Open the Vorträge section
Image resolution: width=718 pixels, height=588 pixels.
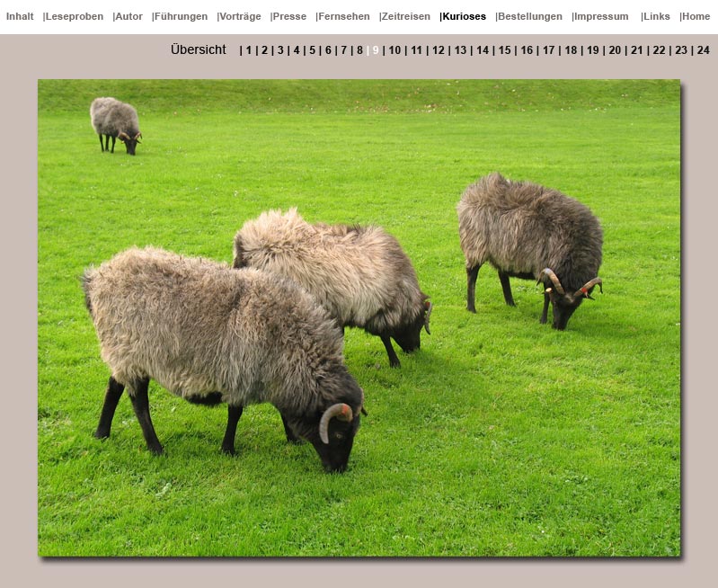240,16
